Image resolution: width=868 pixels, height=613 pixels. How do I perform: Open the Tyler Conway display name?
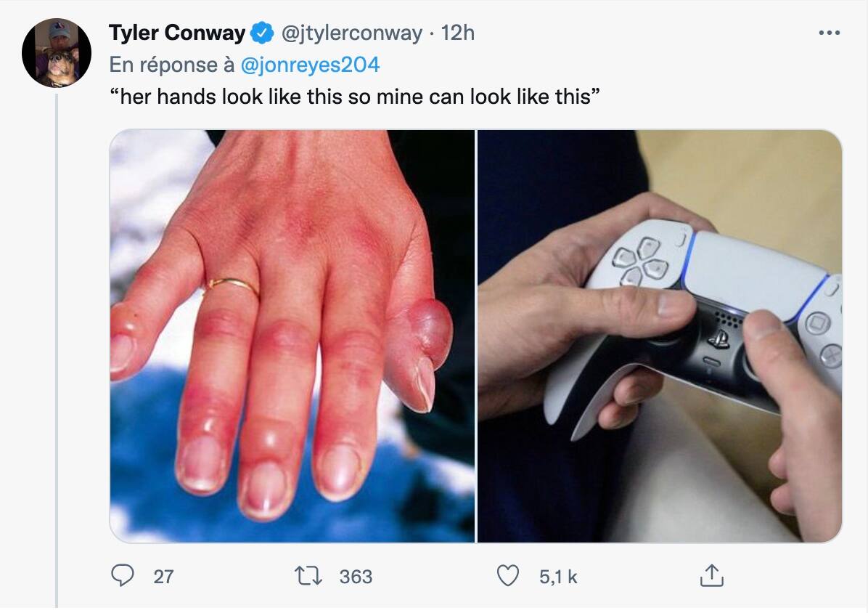point(177,33)
